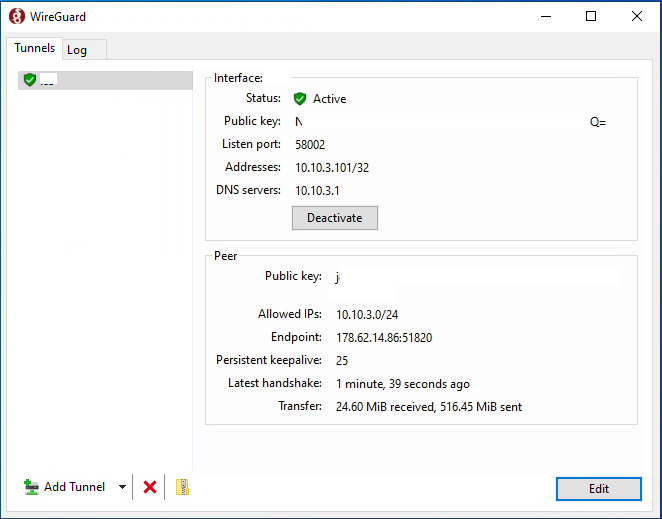This screenshot has width=662, height=519.
Task: Click the export tunnels to zip icon
Action: pos(182,487)
